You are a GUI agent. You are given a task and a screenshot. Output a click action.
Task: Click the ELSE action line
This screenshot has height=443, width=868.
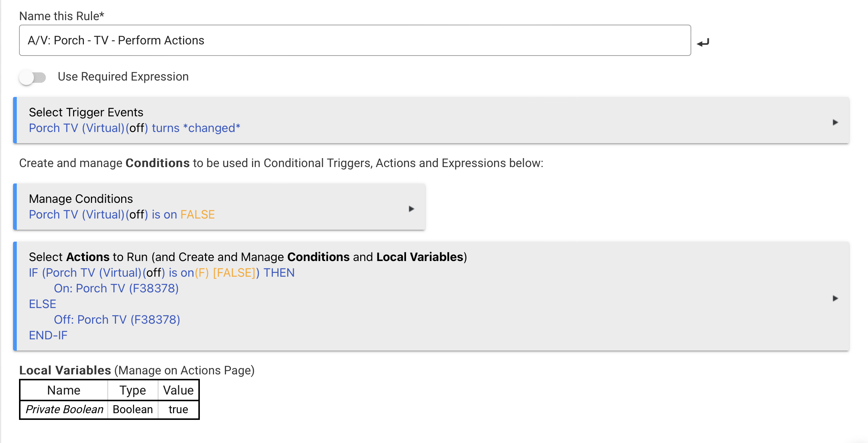pyautogui.click(x=43, y=304)
